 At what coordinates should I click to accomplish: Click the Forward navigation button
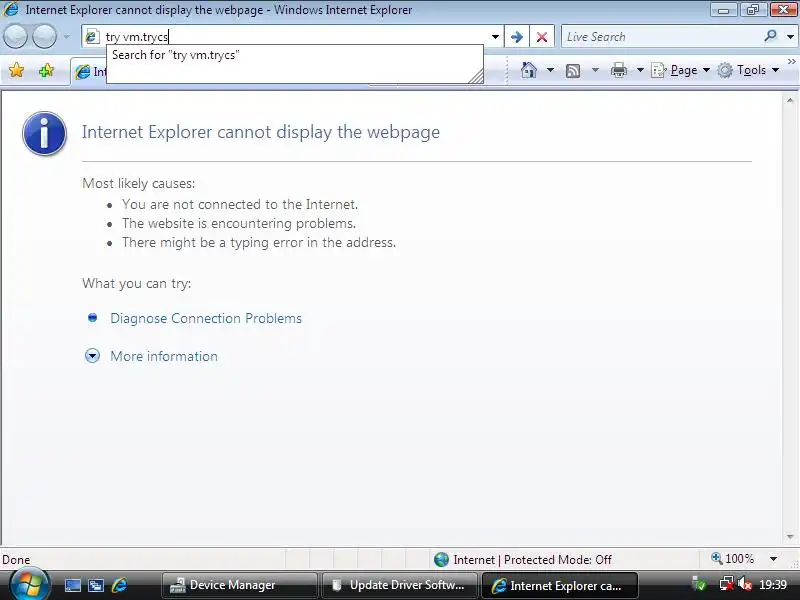tap(44, 37)
